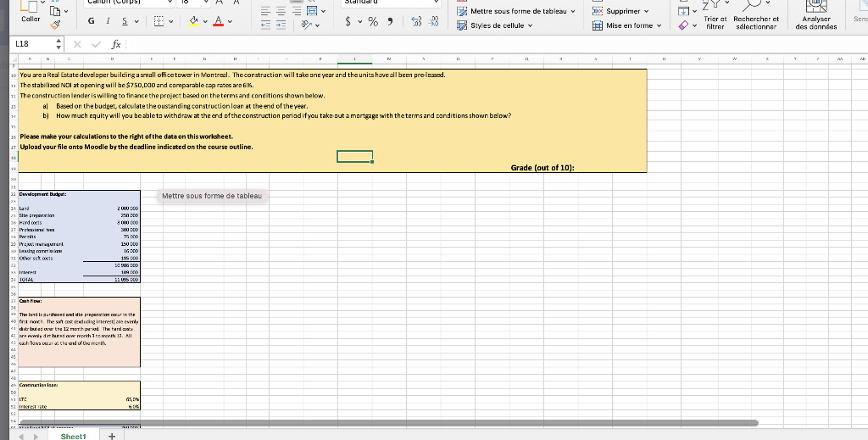Open the currency format dropdown arrow
Viewport: 868px width, 440px height.
click(x=359, y=22)
